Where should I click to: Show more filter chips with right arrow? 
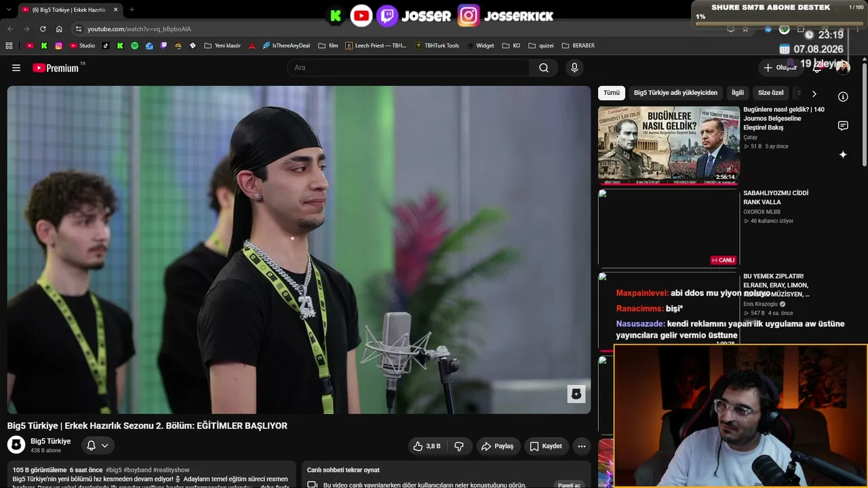pos(814,94)
